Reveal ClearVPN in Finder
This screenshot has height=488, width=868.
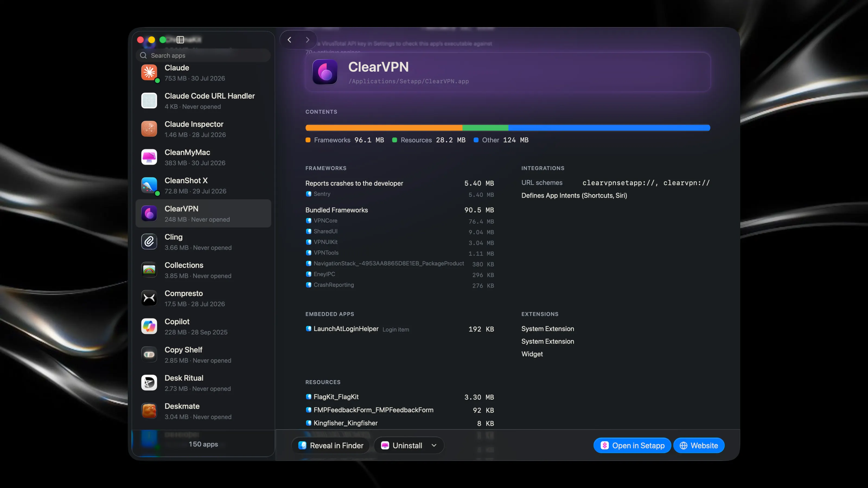click(x=331, y=445)
